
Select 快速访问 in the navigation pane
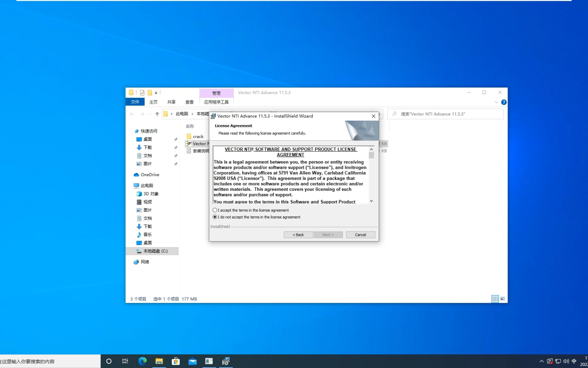(x=149, y=131)
